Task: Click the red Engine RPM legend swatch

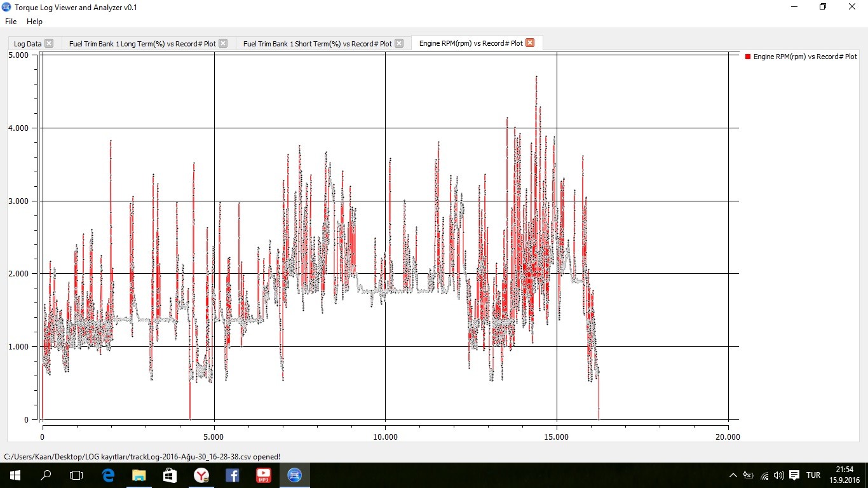Action: (x=748, y=57)
